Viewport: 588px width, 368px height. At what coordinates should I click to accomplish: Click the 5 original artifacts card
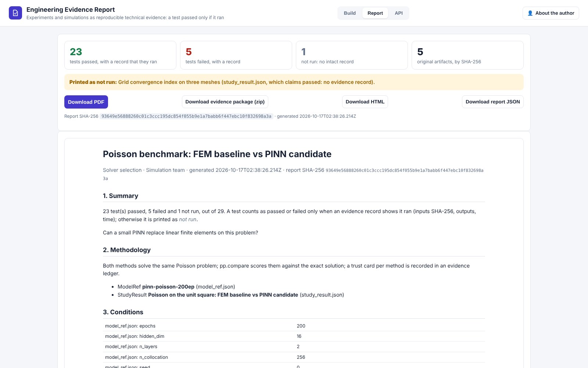point(467,55)
